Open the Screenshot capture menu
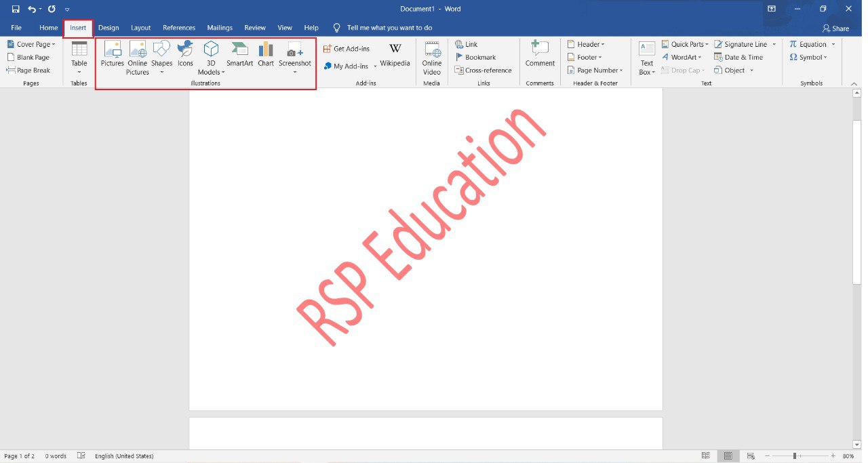Image resolution: width=868 pixels, height=463 pixels. (295, 58)
